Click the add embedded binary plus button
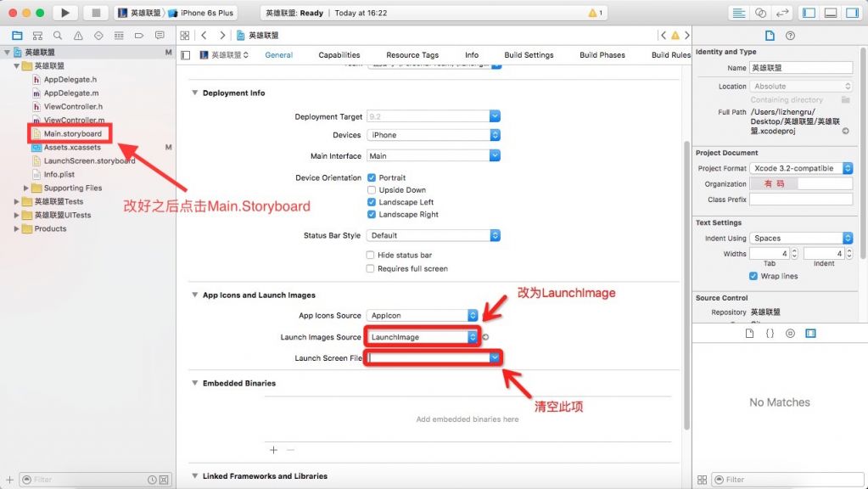 [273, 450]
